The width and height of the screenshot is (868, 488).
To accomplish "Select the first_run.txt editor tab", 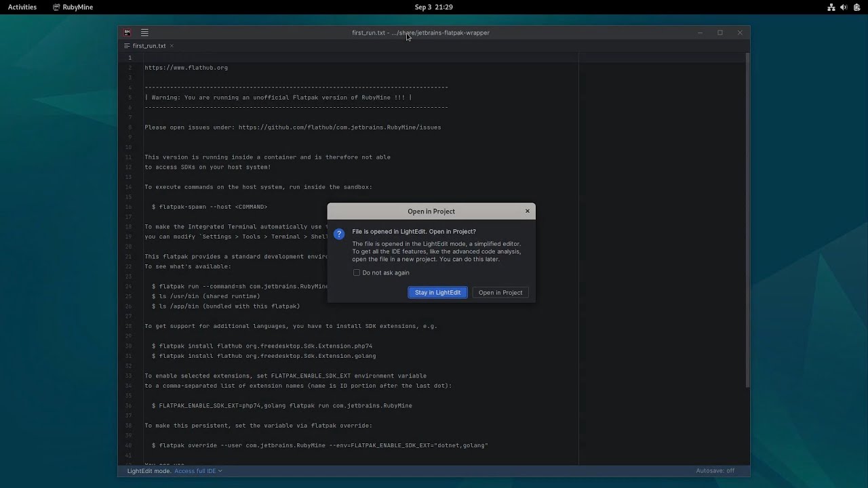I will 149,46.
